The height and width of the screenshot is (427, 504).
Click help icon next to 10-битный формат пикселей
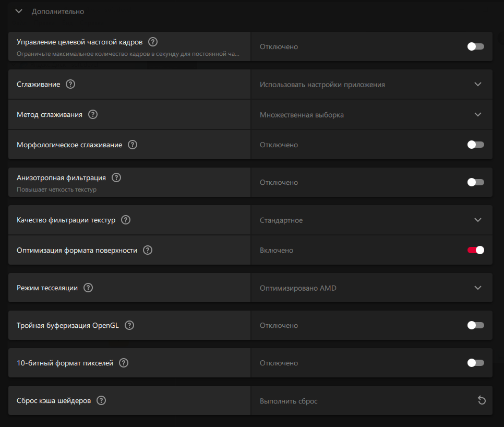pos(124,363)
